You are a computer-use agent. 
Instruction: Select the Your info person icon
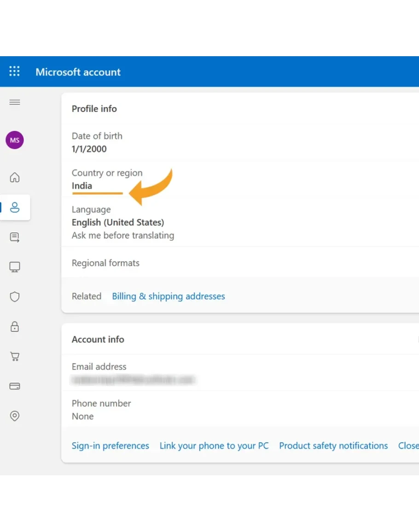pos(15,207)
